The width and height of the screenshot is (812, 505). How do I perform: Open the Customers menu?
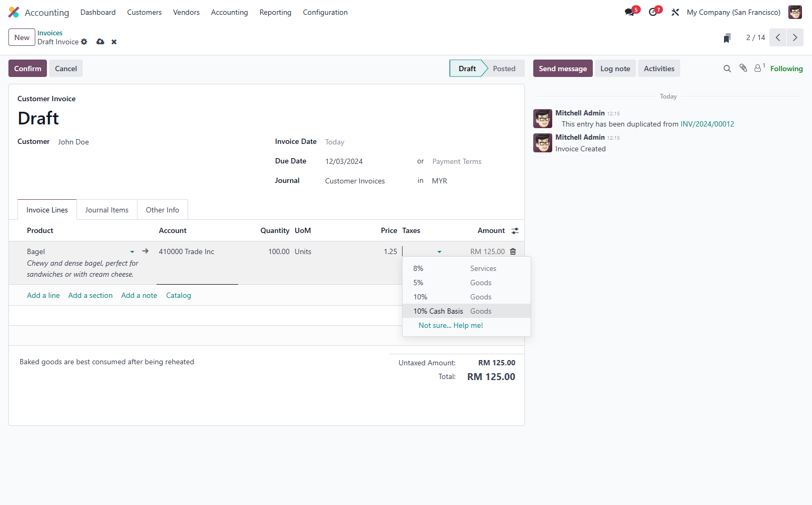tap(144, 12)
